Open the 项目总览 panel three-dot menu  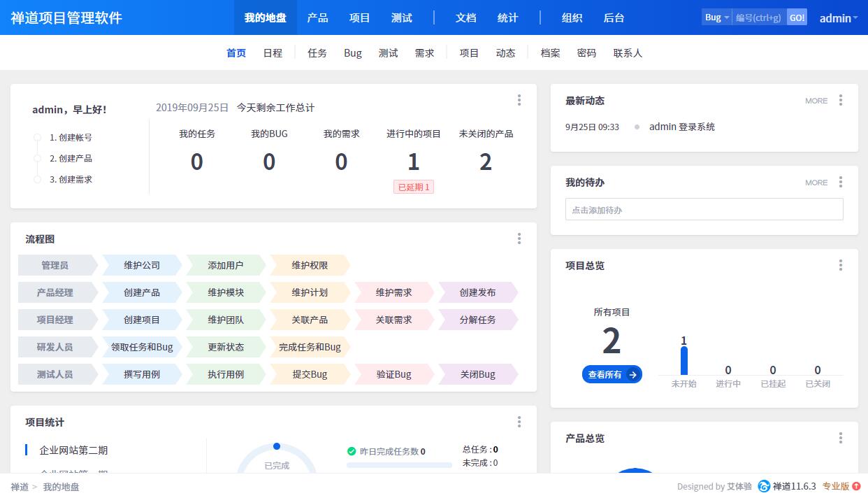pyautogui.click(x=840, y=265)
